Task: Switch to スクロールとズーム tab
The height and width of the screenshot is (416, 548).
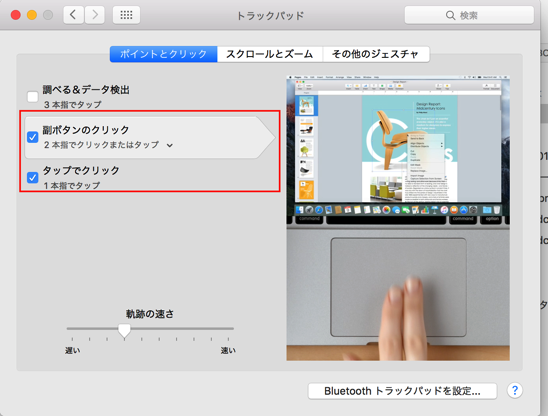Action: (270, 54)
